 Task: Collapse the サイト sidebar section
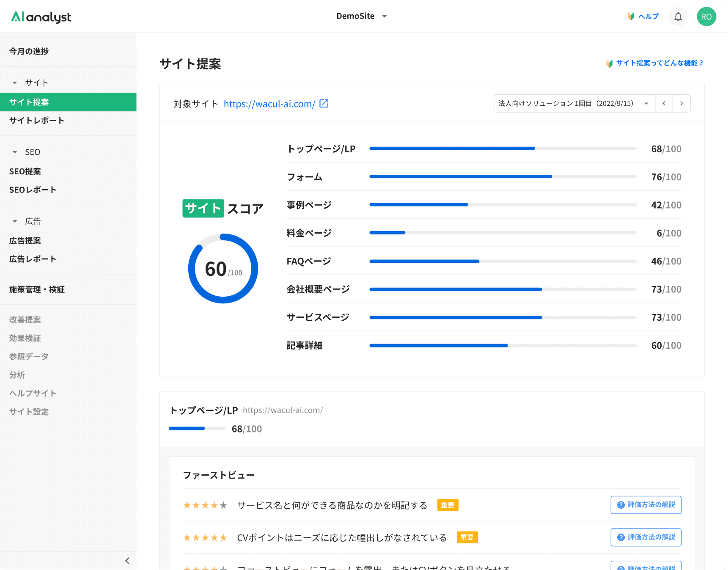pos(15,83)
